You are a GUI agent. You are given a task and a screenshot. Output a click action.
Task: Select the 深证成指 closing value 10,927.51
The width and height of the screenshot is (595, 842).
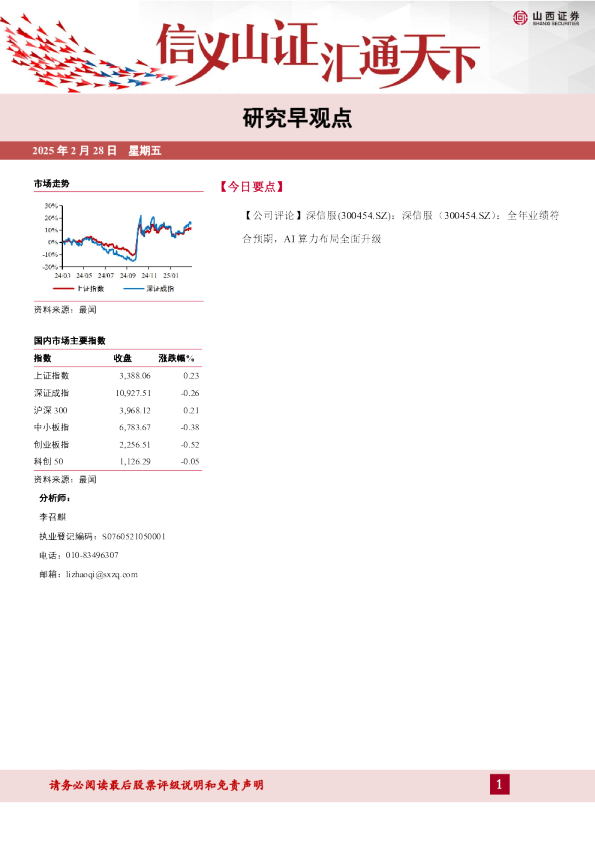coord(133,393)
